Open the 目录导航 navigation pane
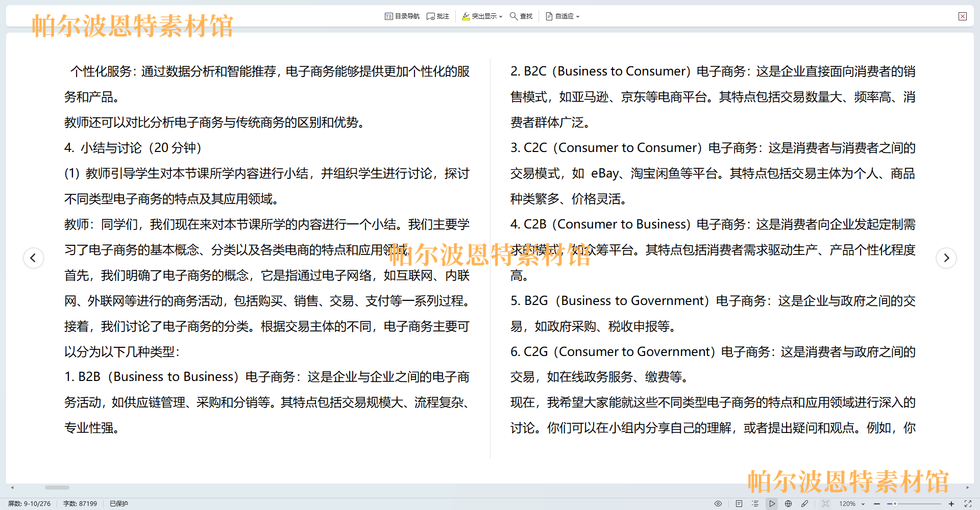The image size is (980, 510). [x=402, y=16]
